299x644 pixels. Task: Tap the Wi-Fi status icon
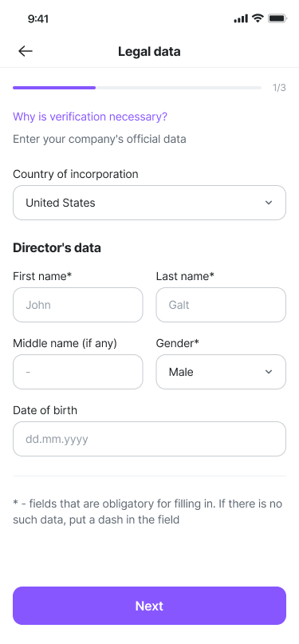[x=258, y=18]
